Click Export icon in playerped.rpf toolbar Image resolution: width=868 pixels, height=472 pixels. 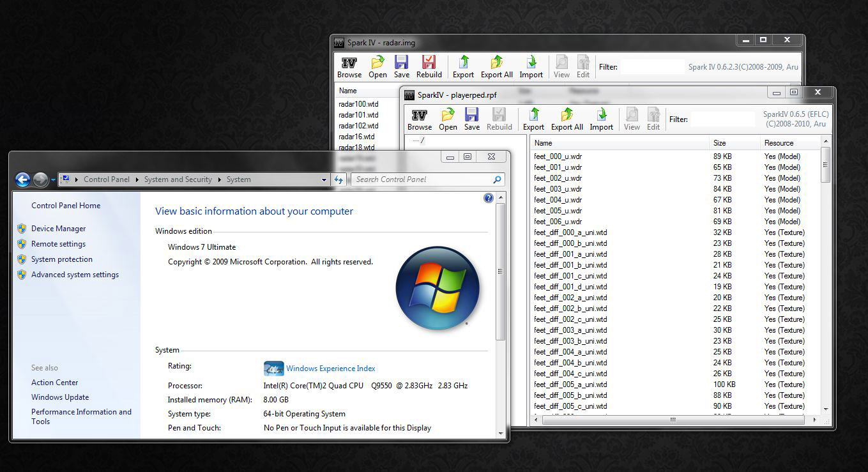tap(534, 115)
